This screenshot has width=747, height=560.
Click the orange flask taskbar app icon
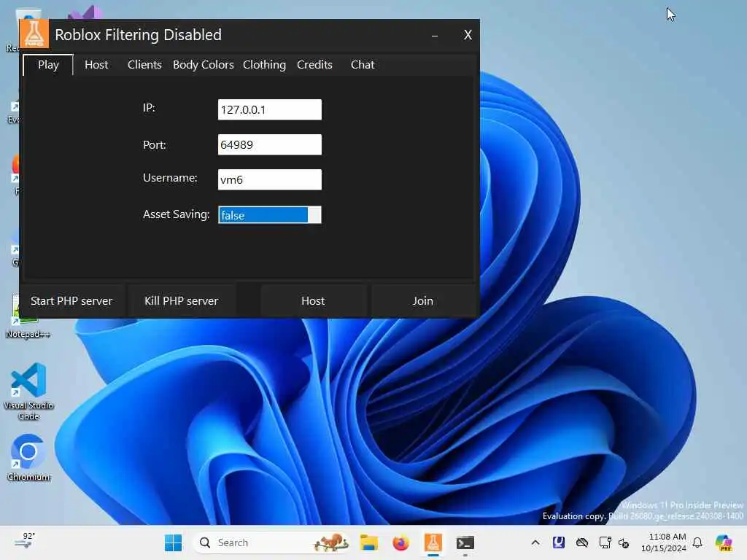pos(433,542)
